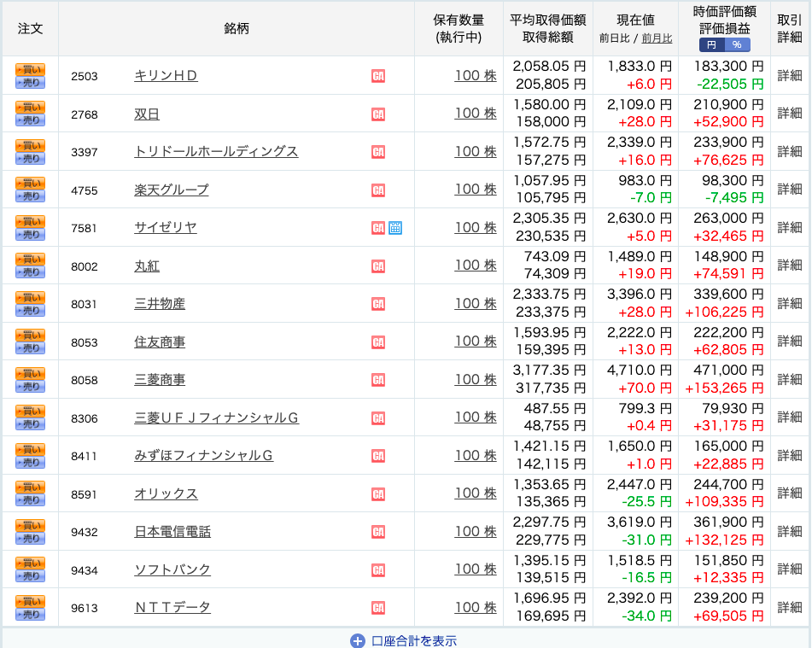Click the CA icon for ソフトバンク

(x=378, y=570)
